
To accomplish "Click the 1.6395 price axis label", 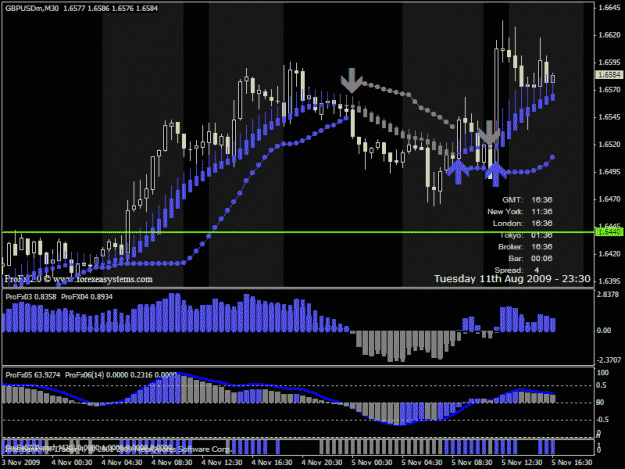I will point(609,281).
